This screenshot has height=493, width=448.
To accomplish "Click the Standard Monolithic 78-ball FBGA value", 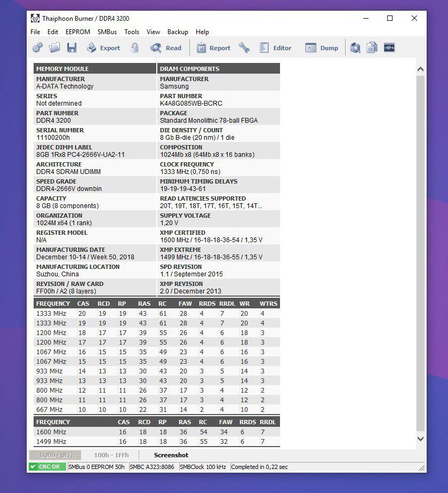I will (209, 121).
